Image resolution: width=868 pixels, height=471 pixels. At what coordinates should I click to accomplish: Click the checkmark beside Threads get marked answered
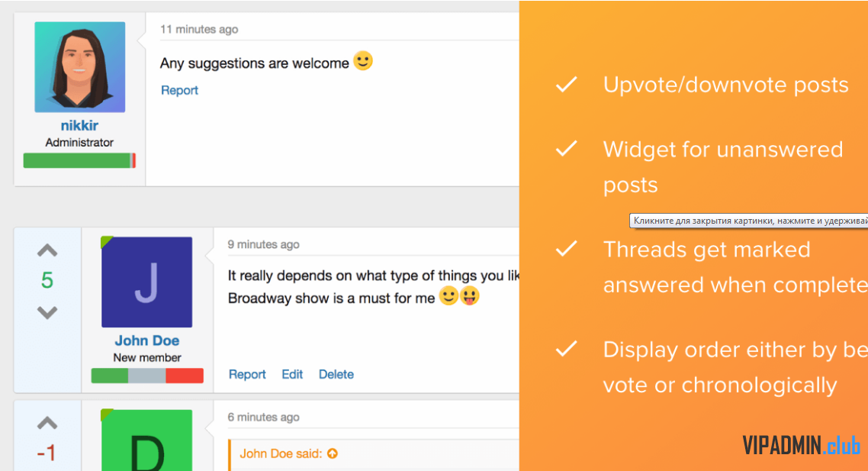coord(566,249)
